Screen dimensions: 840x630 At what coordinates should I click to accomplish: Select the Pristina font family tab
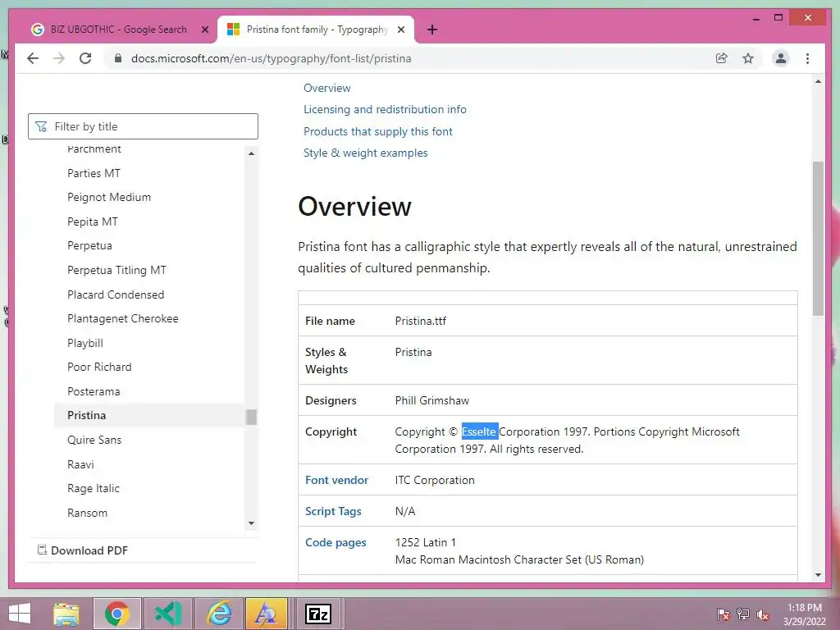pyautogui.click(x=315, y=30)
